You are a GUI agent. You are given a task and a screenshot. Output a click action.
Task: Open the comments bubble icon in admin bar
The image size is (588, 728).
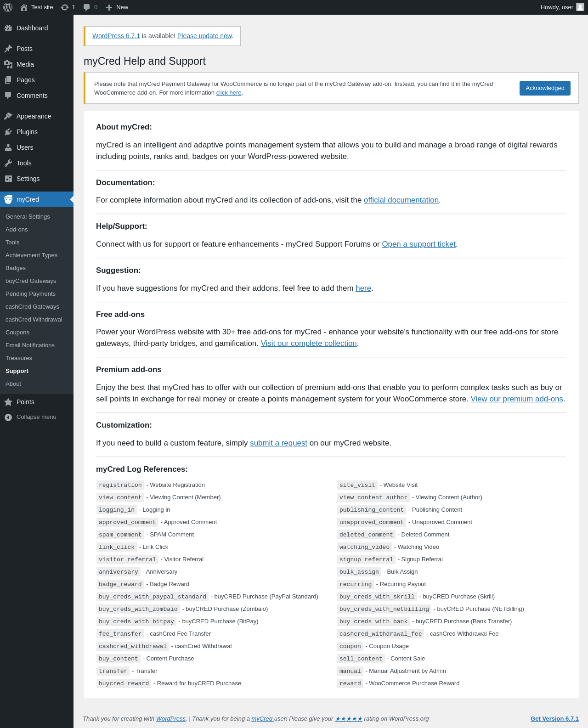point(86,7)
